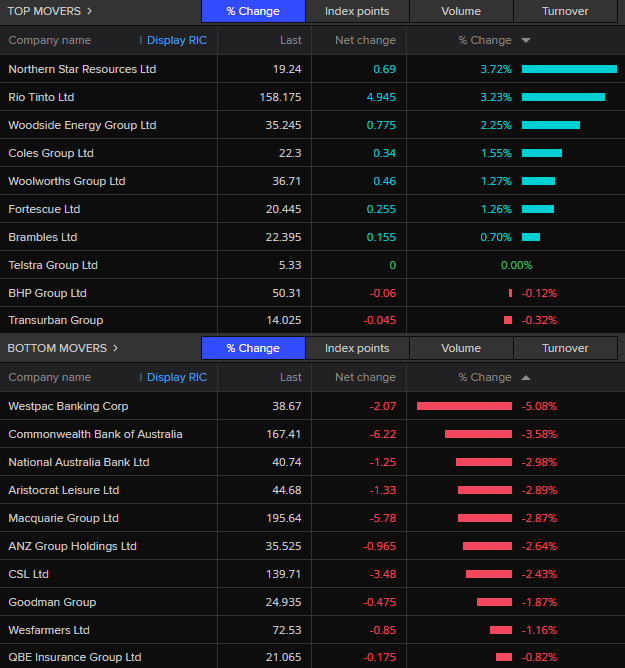Viewport: 625px width, 668px height.
Task: Toggle Display RIC in Top Movers table
Action: 177,41
